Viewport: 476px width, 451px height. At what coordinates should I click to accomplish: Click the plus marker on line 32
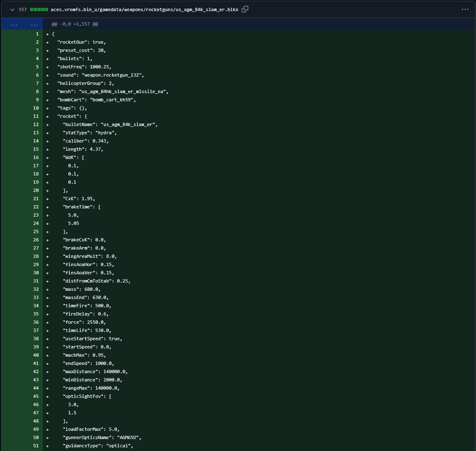(47, 290)
